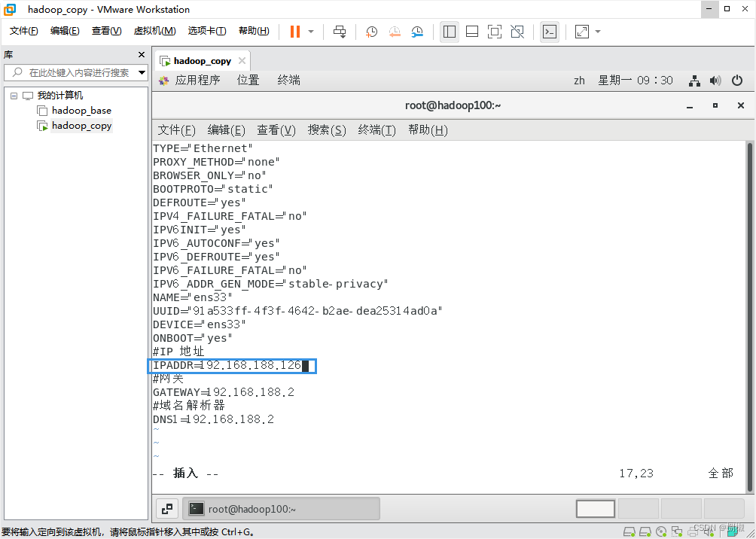Open the terminal 查看(V) menu
The width and height of the screenshot is (756, 539).
pos(276,130)
